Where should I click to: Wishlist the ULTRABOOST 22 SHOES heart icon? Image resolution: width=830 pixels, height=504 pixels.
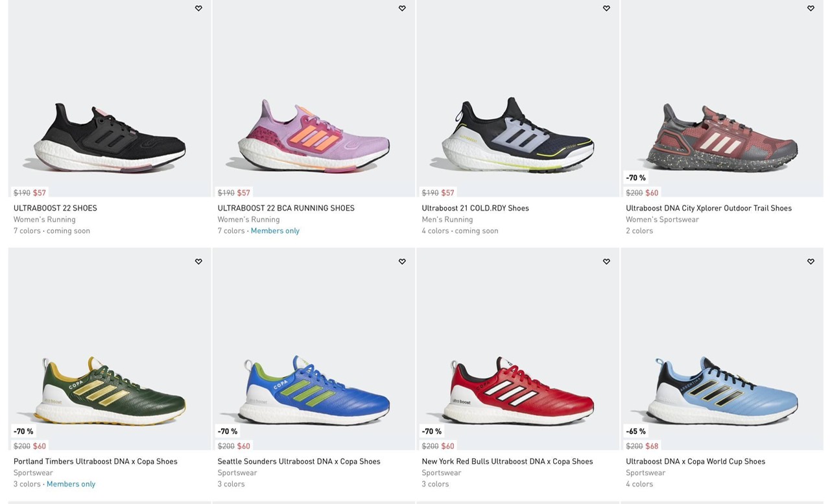click(x=198, y=8)
